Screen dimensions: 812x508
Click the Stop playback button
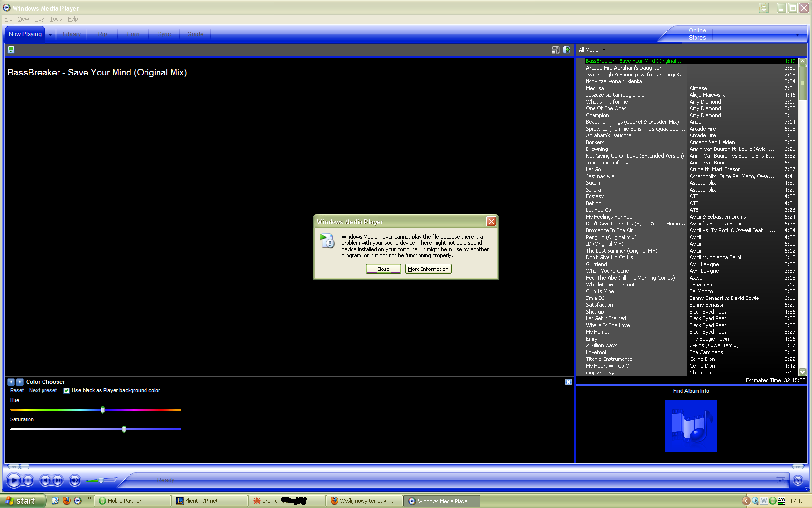(x=28, y=480)
